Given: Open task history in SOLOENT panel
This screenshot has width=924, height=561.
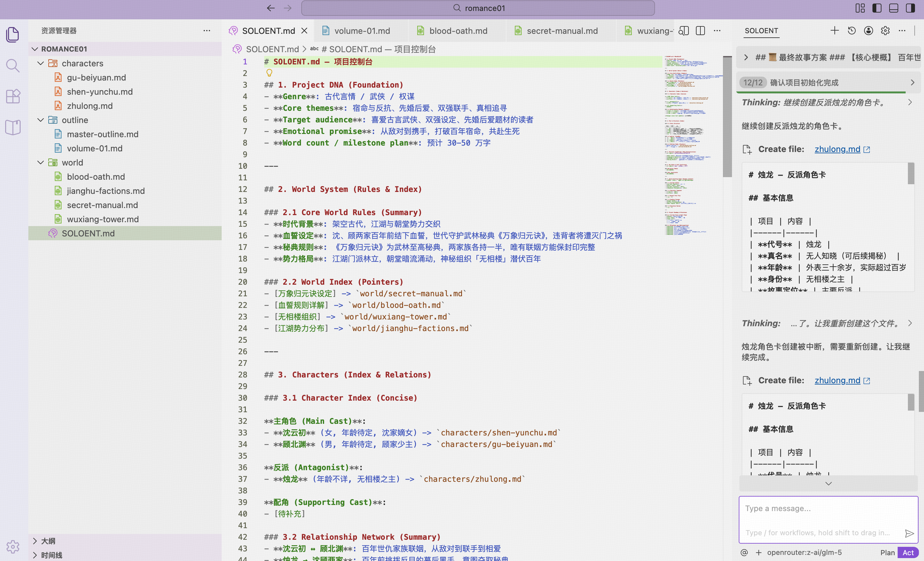Looking at the screenshot, I should 852,31.
